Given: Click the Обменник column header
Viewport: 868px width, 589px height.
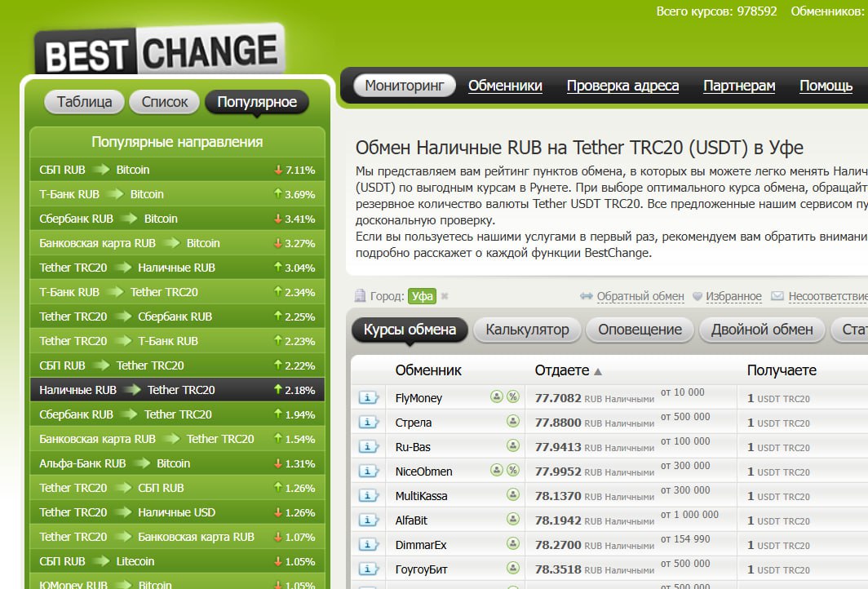Looking at the screenshot, I should (428, 370).
